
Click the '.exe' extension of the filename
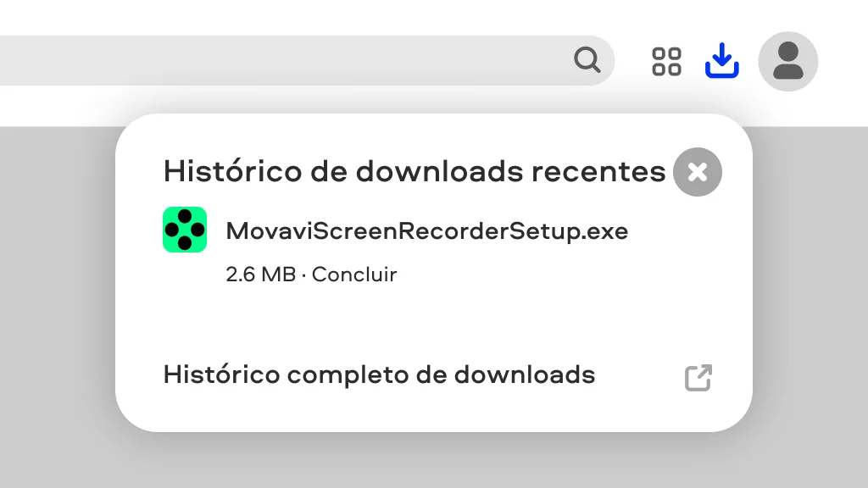point(605,231)
